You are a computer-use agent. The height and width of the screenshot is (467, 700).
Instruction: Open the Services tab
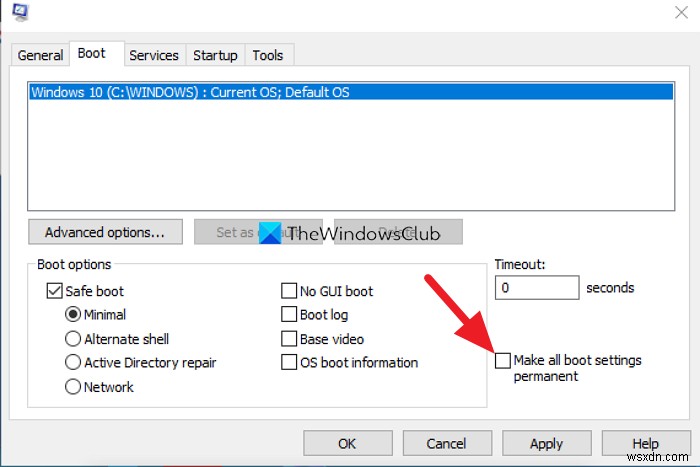pos(154,55)
